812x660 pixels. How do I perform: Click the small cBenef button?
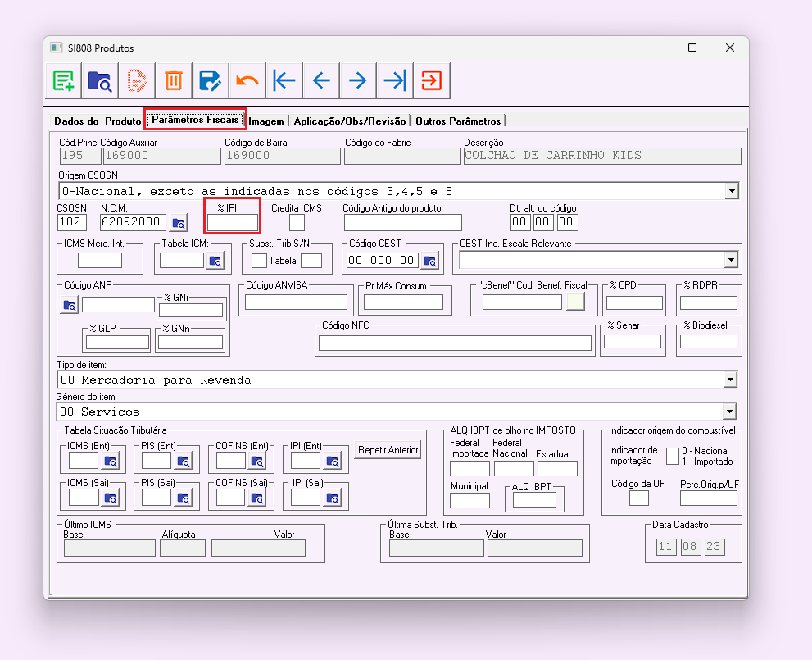[x=575, y=302]
